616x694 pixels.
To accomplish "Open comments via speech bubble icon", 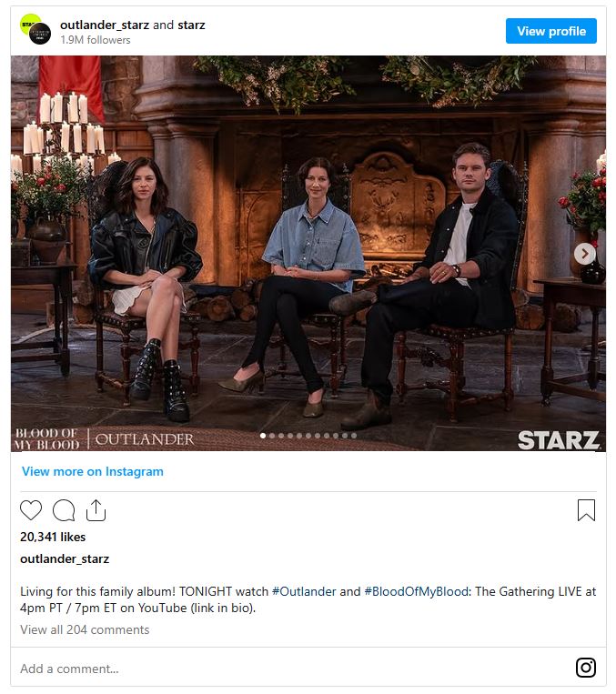I will [64, 510].
